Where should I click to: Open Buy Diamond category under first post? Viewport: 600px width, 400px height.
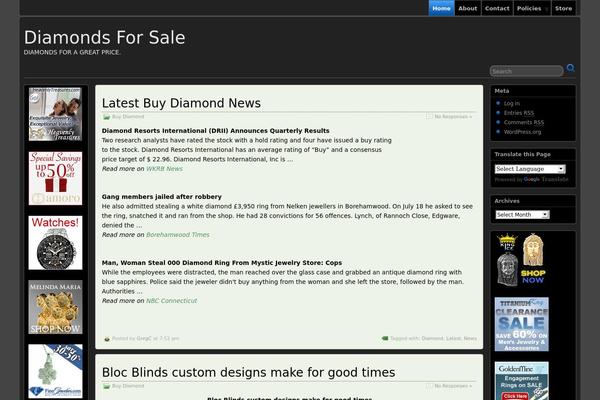128,117
